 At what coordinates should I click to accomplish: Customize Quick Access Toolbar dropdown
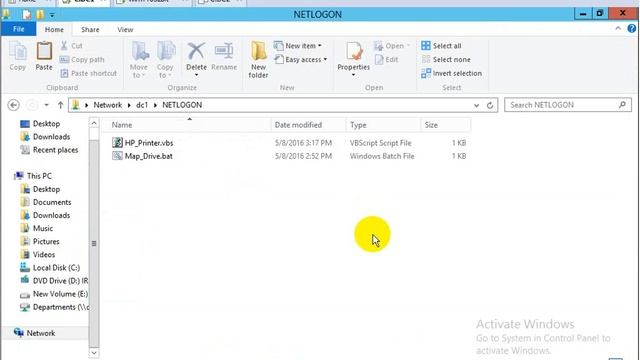point(52,15)
